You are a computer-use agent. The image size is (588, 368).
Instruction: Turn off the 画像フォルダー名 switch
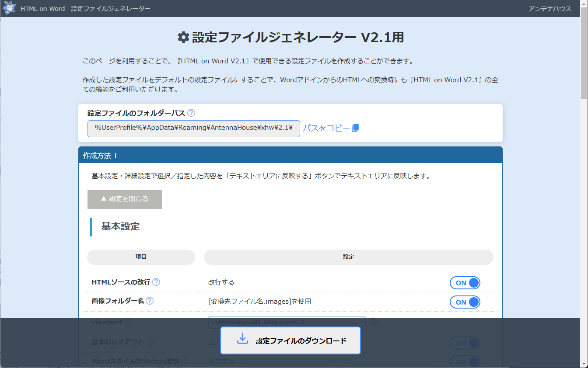pyautogui.click(x=465, y=302)
